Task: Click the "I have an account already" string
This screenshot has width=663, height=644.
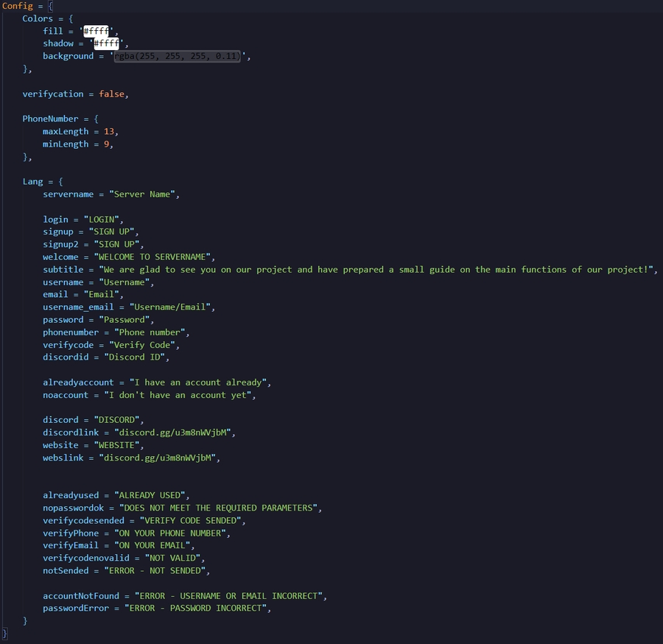Action: point(200,382)
